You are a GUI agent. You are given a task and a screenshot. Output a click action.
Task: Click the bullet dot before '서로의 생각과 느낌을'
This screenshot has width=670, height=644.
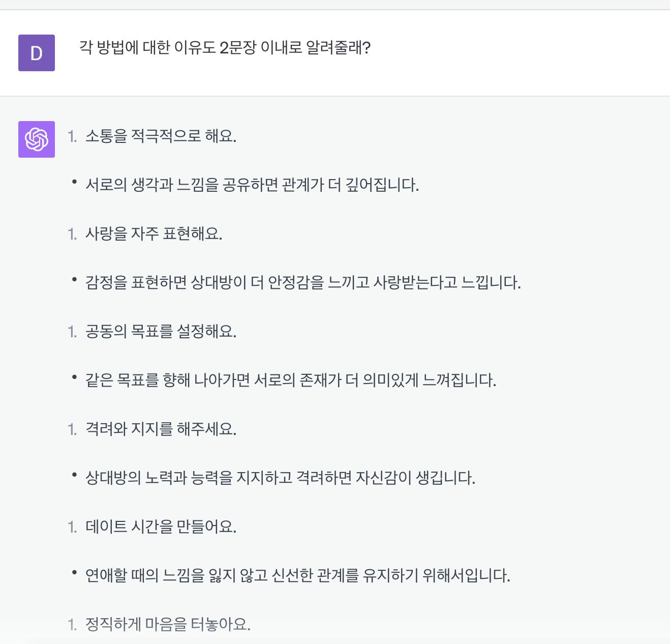click(74, 181)
